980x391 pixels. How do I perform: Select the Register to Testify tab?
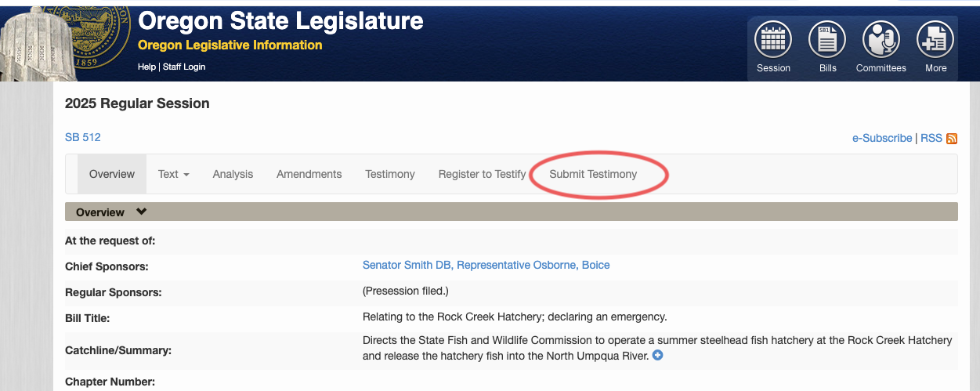[x=482, y=174]
